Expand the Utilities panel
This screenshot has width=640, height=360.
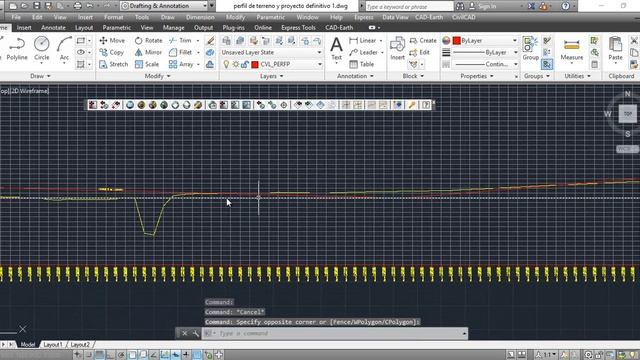click(577, 76)
